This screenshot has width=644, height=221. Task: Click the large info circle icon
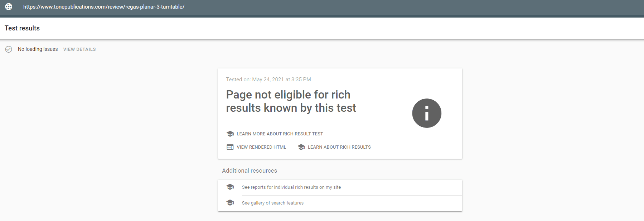426,113
